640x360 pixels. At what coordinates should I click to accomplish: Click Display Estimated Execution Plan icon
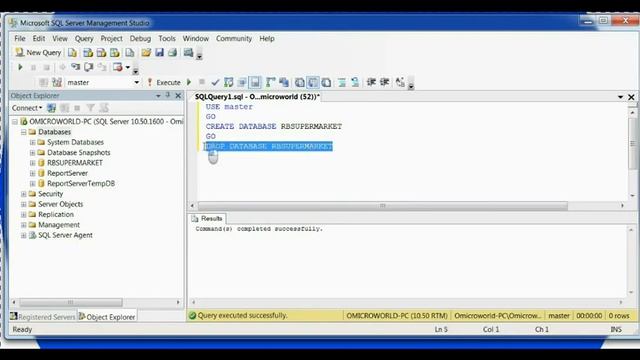(229, 82)
